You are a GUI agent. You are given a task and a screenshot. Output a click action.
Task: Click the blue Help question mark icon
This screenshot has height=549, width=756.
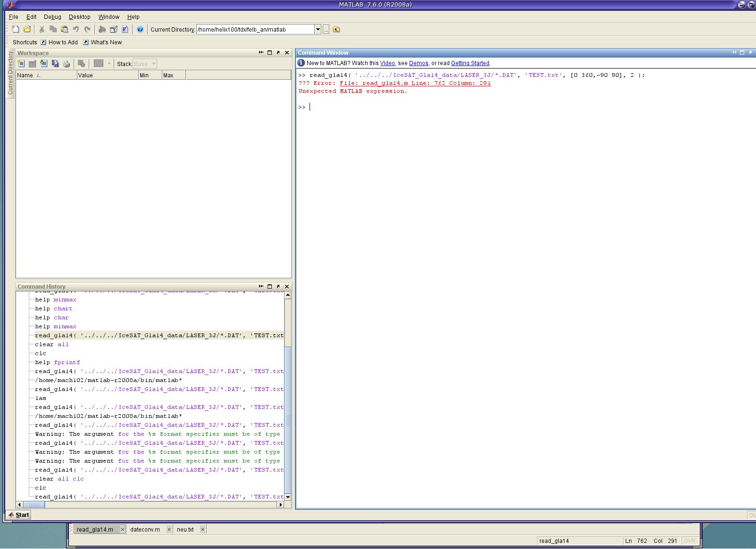pos(140,29)
